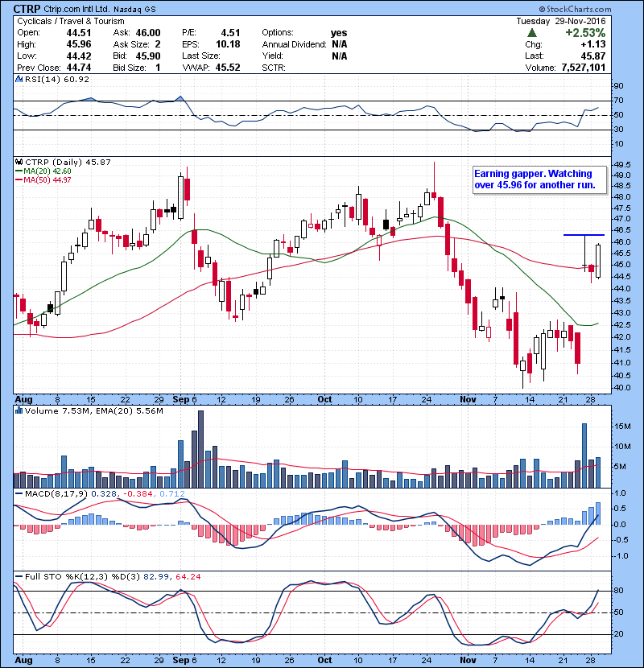The height and width of the screenshot is (668, 644).
Task: Click the last white candlestick on the price chart
Action: 598,261
